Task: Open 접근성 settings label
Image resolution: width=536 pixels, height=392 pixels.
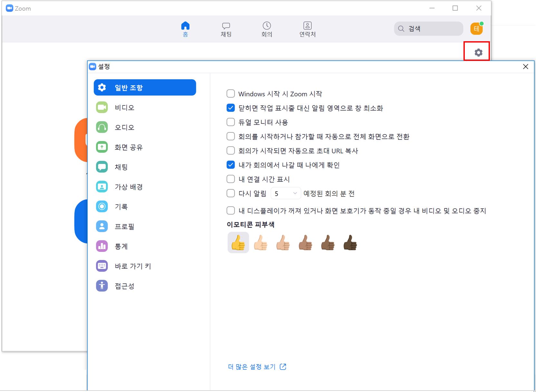Action: 124,286
